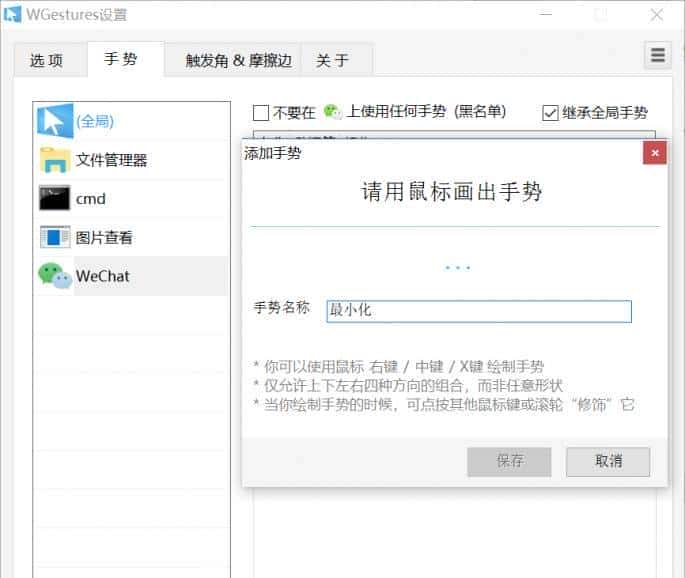Click the 文件管理器 folder icon

click(x=55, y=160)
